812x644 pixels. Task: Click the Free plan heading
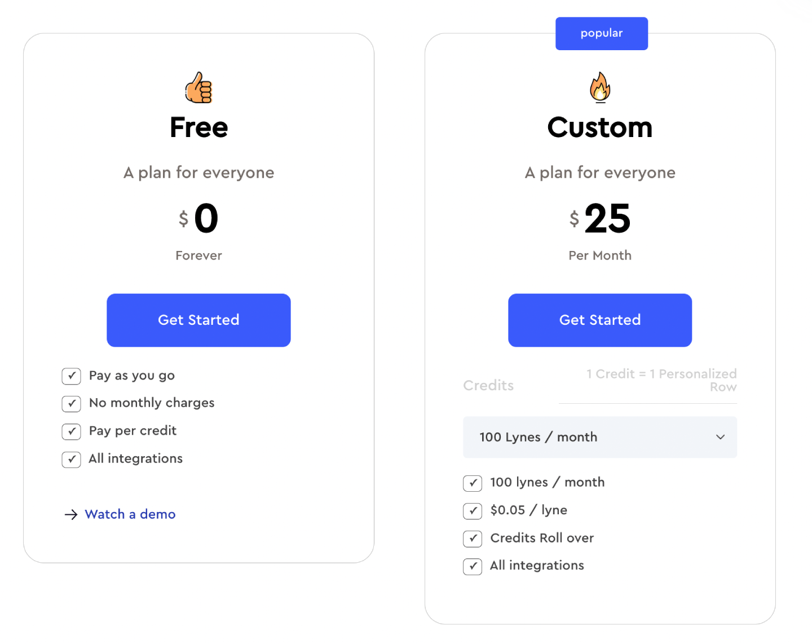point(198,127)
